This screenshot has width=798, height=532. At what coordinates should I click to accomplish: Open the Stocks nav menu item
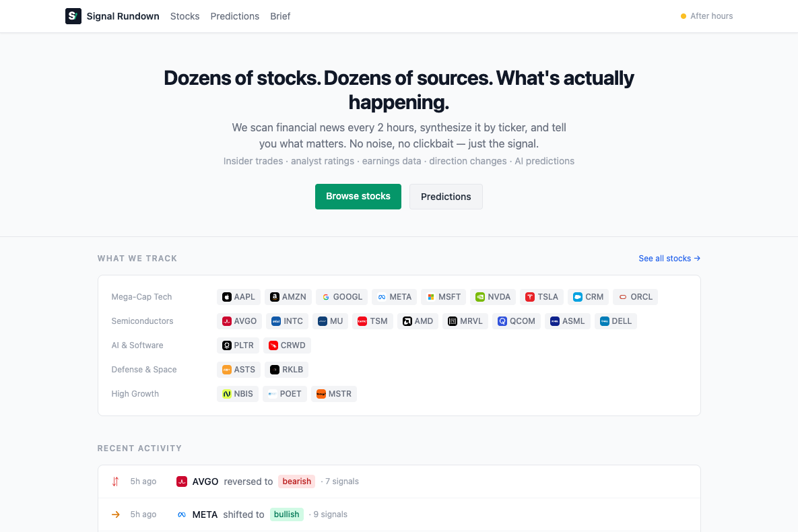click(x=185, y=16)
